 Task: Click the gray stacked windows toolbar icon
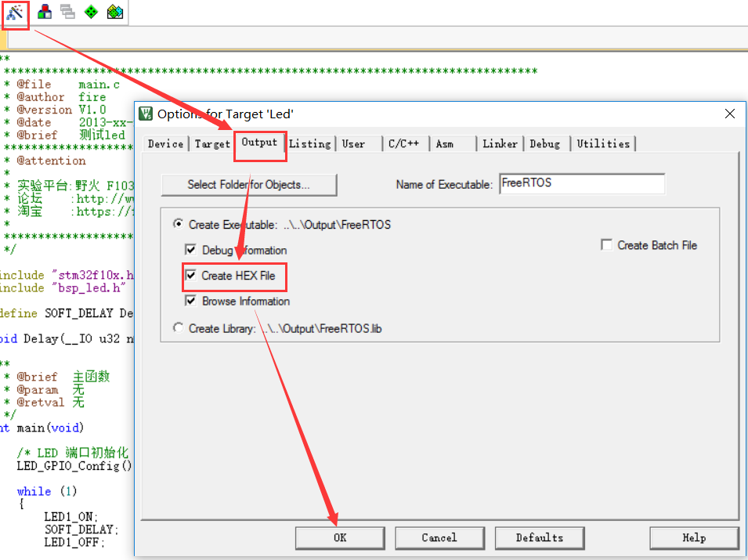click(67, 12)
